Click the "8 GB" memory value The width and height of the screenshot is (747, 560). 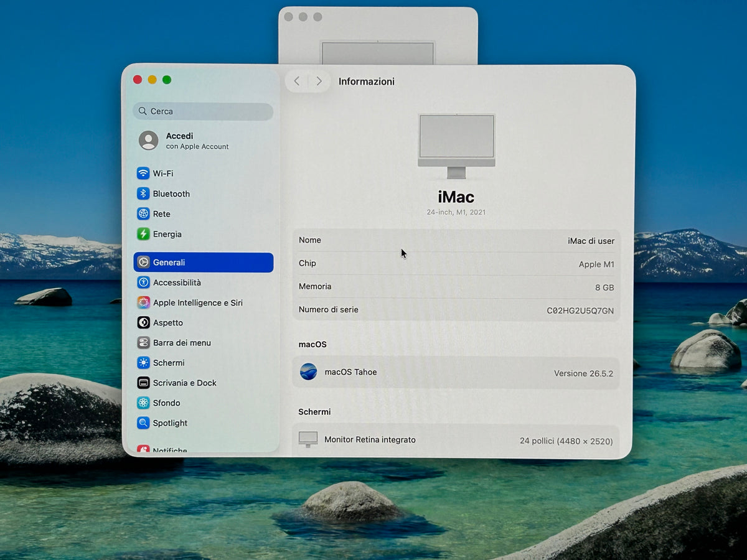click(x=604, y=287)
